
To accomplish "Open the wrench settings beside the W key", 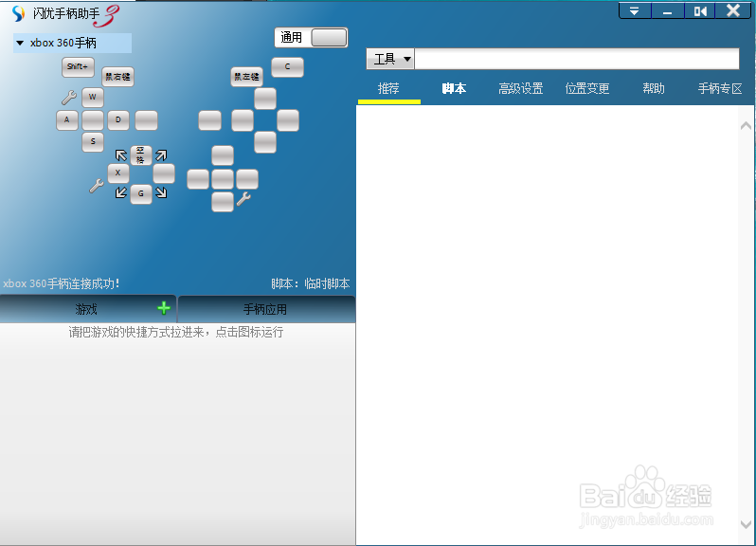I will tap(69, 98).
